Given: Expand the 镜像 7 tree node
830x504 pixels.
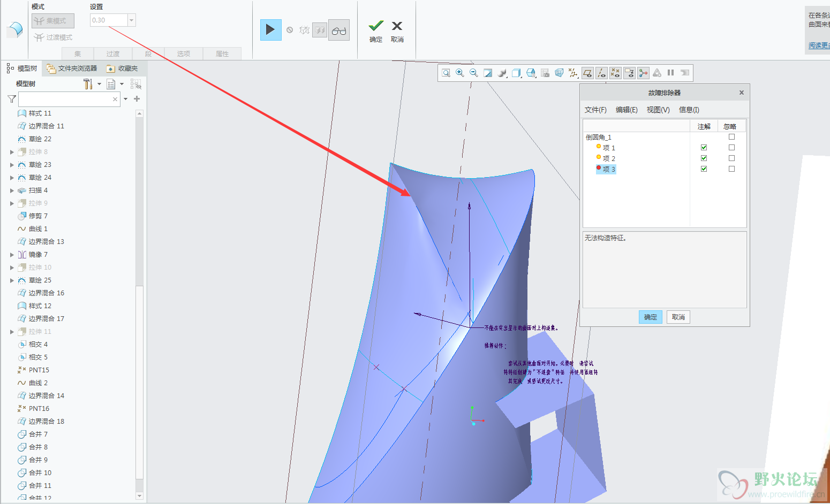Looking at the screenshot, I should pyautogui.click(x=12, y=255).
